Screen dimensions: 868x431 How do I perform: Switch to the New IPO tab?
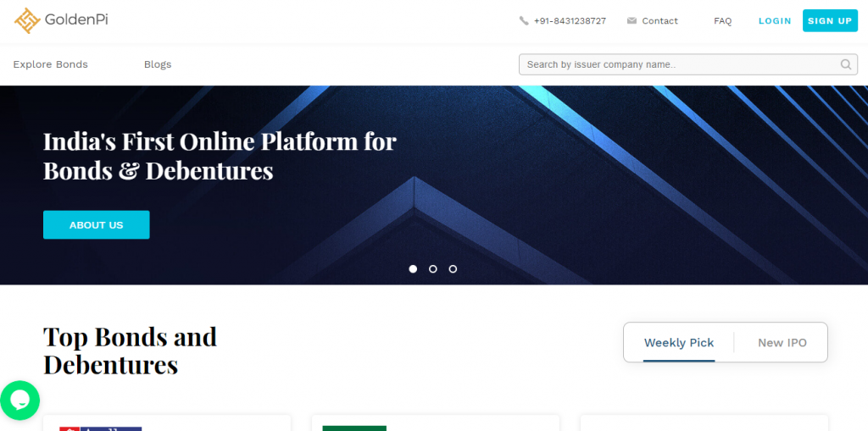[782, 343]
